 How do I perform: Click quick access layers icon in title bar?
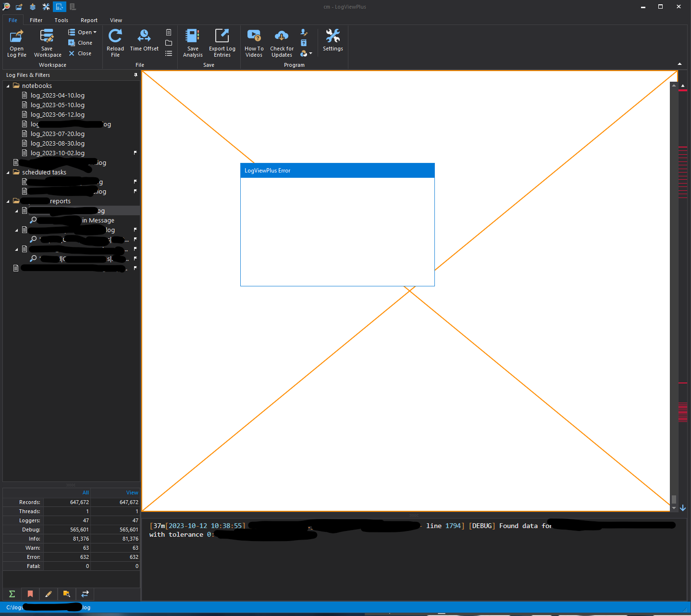[x=33, y=7]
